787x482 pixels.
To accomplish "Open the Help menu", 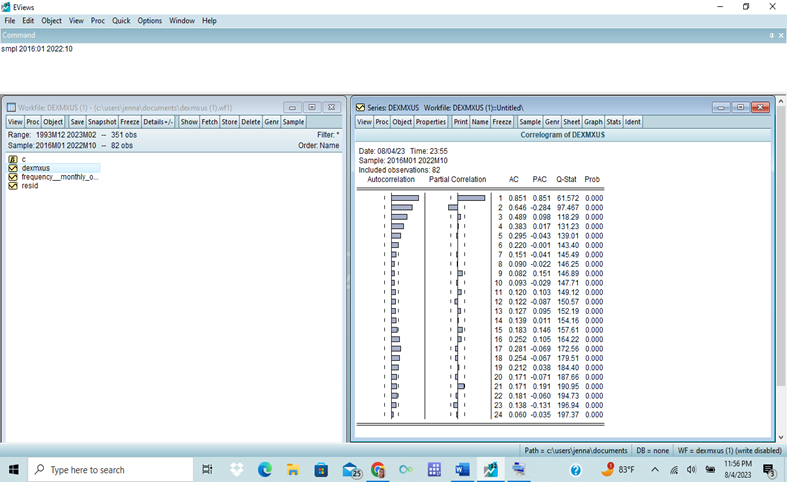I will pyautogui.click(x=209, y=21).
